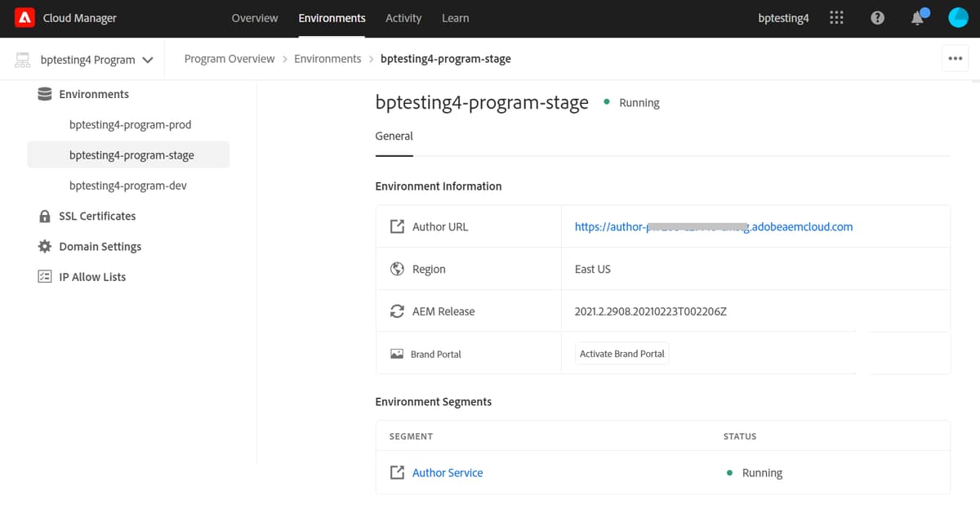The image size is (980, 523).
Task: Open the bptesting4 organization switcher
Action: [783, 17]
